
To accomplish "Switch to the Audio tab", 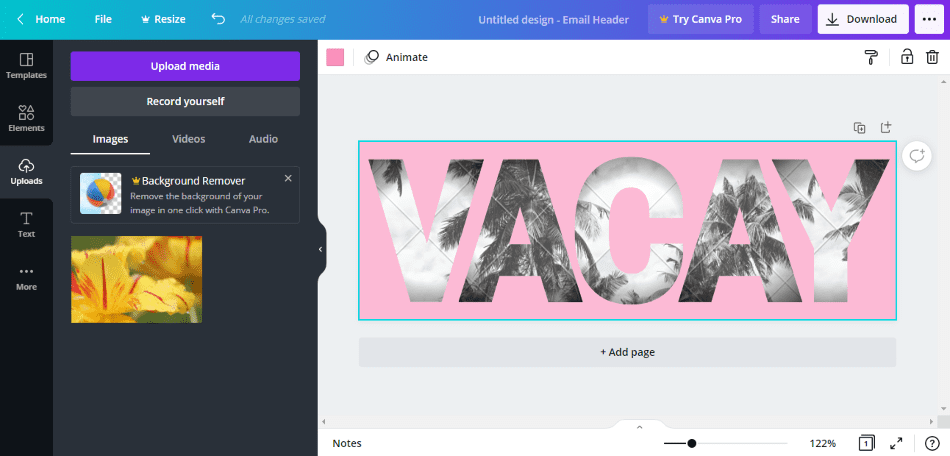I will click(x=264, y=139).
